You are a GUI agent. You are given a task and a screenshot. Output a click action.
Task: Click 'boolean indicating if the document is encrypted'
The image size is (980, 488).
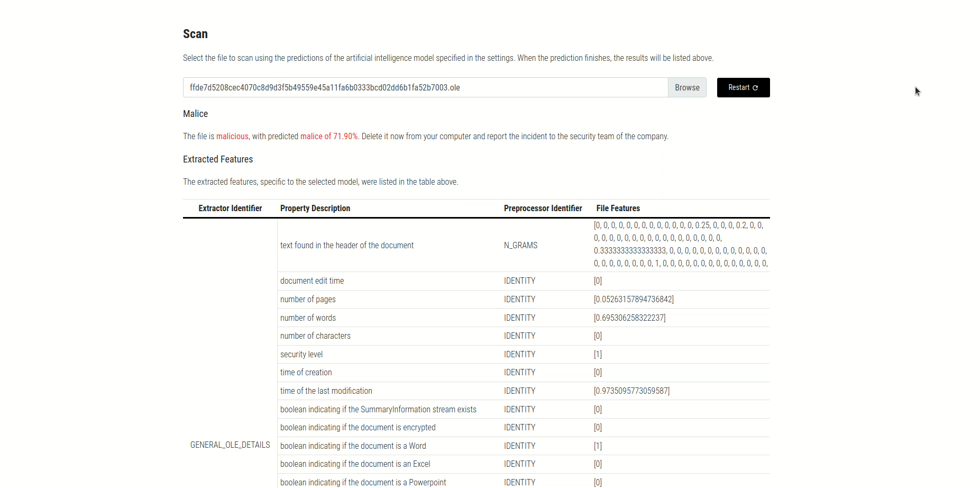[x=358, y=428]
